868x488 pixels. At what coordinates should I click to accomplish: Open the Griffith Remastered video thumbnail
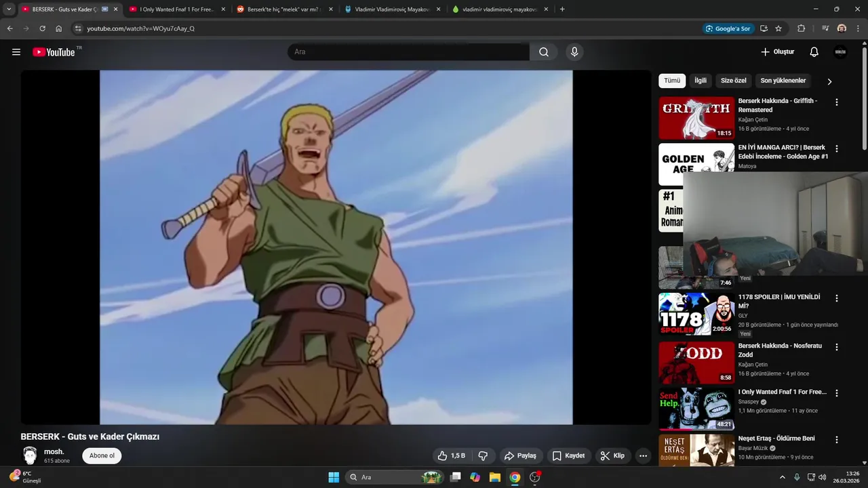696,118
